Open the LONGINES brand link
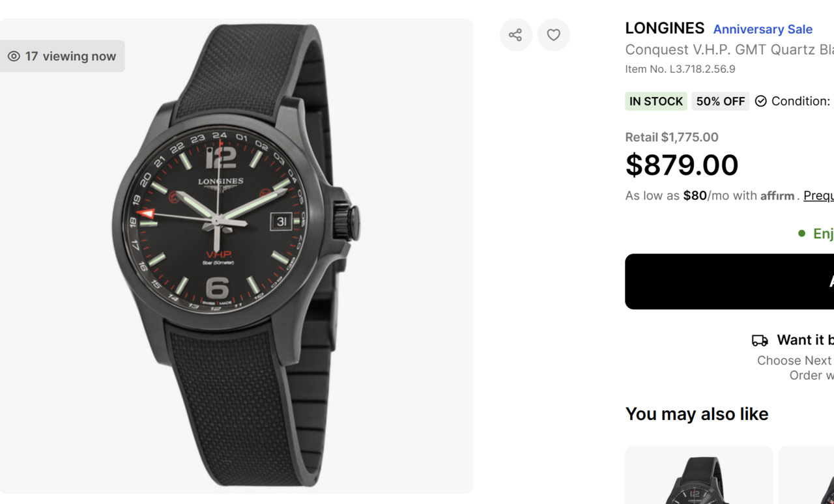Image resolution: width=834 pixels, height=504 pixels. point(665,29)
